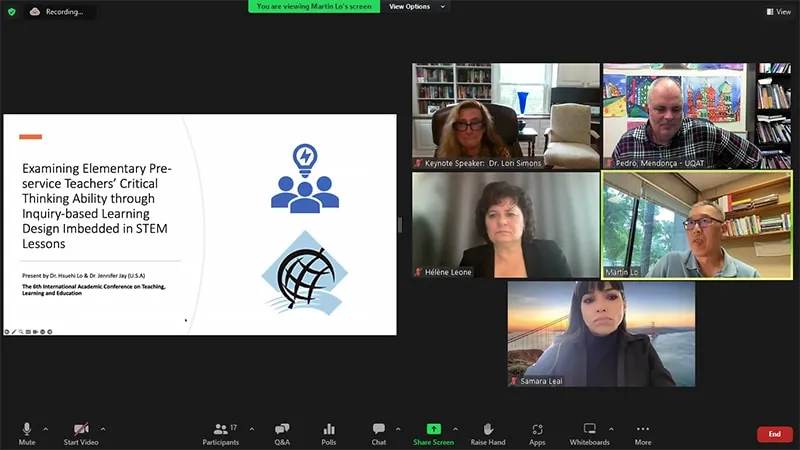This screenshot has height=450, width=800.
Task: Click the More options ellipsis
Action: (642, 432)
